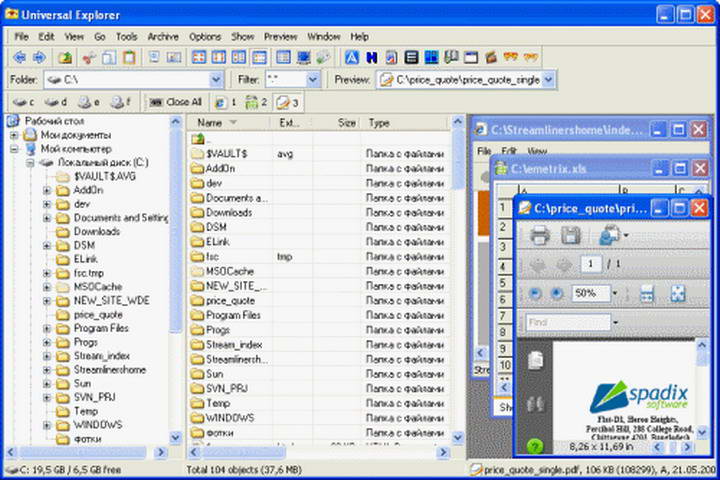Click the monitor-screen toolbar icon
This screenshot has height=480, width=720.
[304, 57]
